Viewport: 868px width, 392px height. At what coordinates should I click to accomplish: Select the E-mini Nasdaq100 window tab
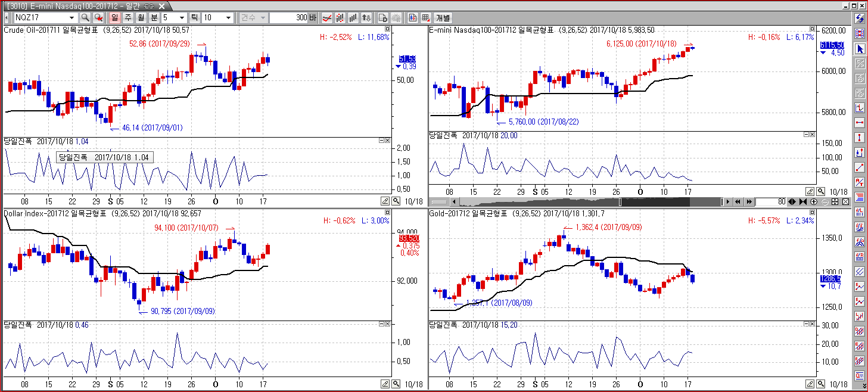click(83, 5)
